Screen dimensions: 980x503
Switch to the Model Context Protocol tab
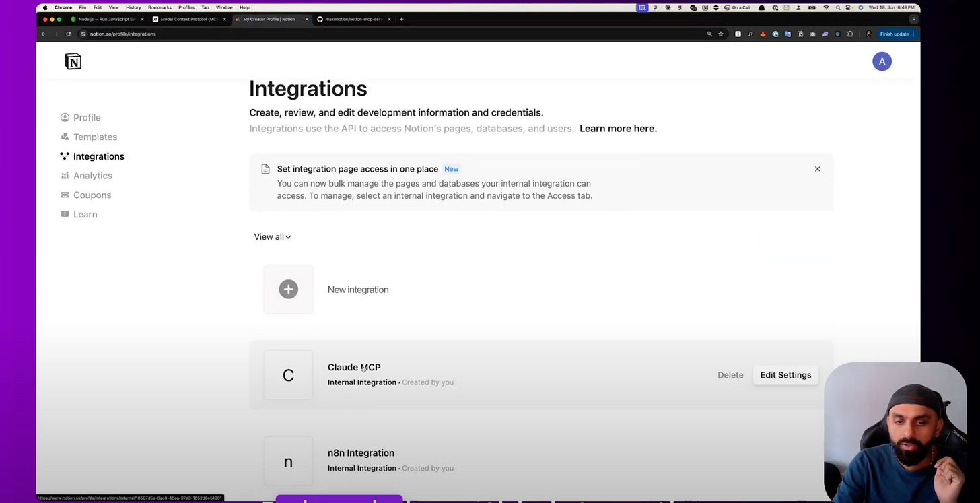click(x=189, y=19)
